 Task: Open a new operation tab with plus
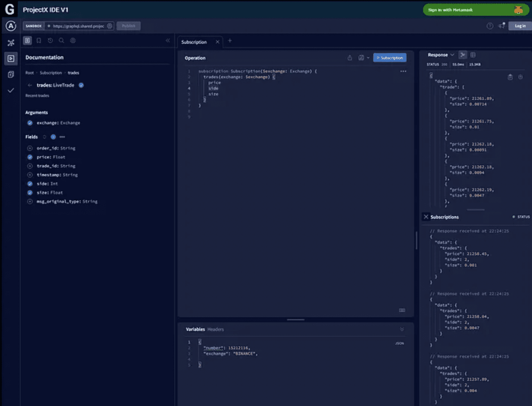tap(230, 40)
